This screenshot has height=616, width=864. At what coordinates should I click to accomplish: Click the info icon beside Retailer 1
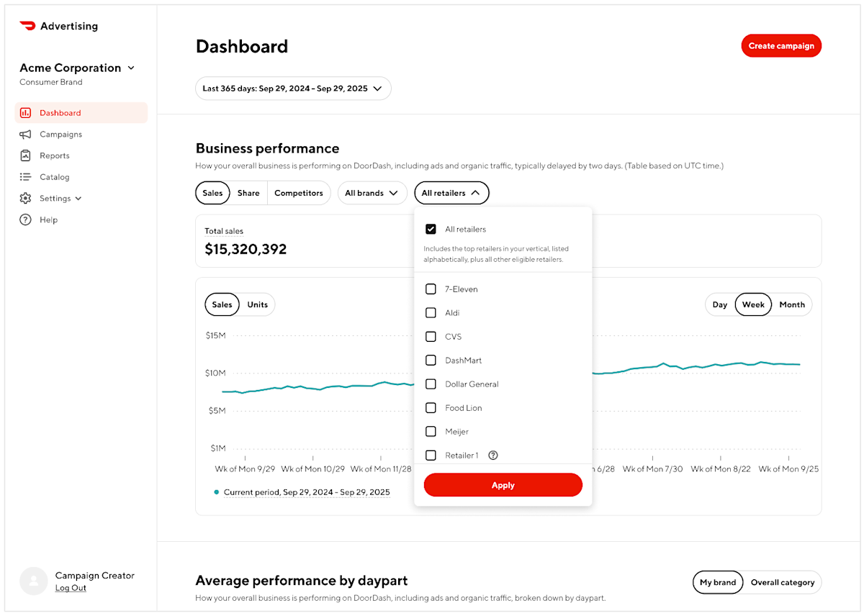pos(493,456)
